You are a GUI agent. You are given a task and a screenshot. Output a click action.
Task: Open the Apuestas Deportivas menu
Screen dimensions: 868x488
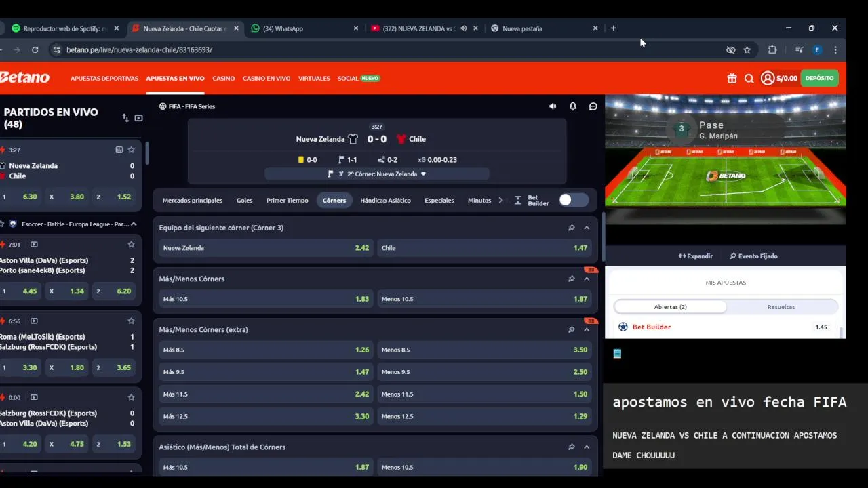(104, 79)
